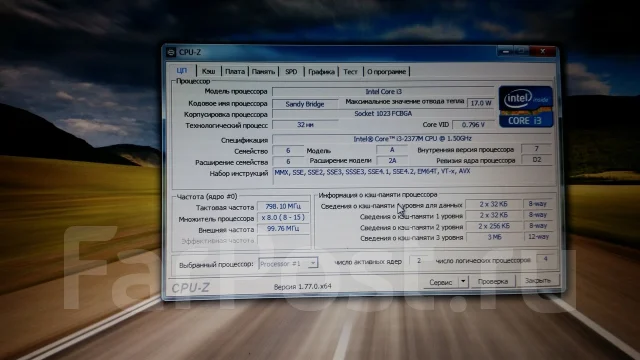Viewport: 640px width, 360px height.
Task: Open the Тест tab
Action: click(350, 72)
